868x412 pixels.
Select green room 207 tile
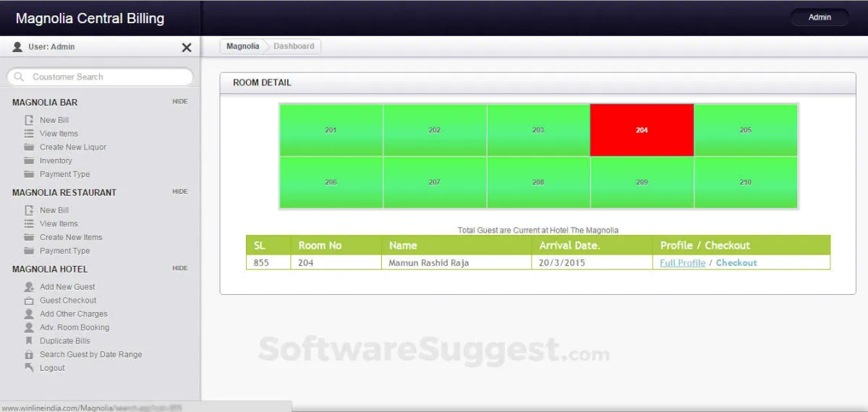coord(435,182)
